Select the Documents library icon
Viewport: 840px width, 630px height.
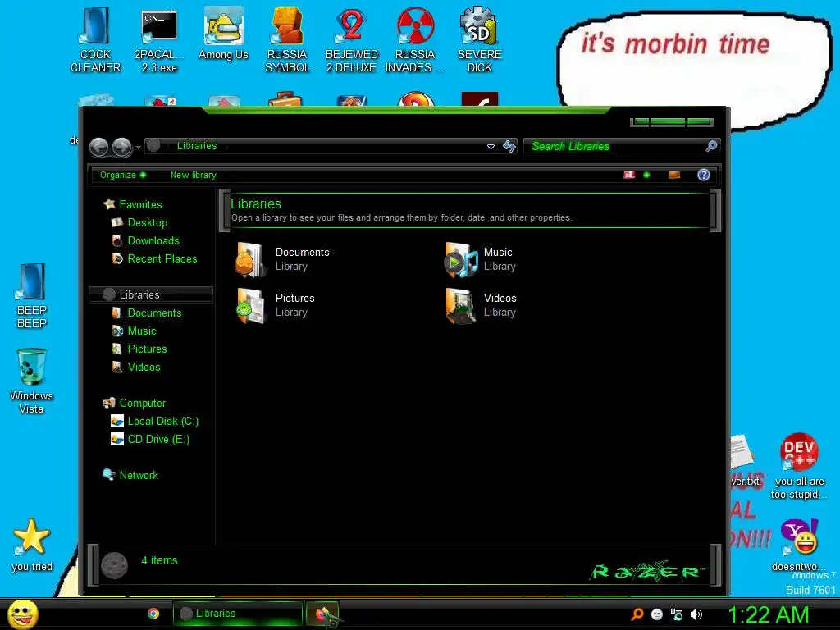[x=250, y=259]
